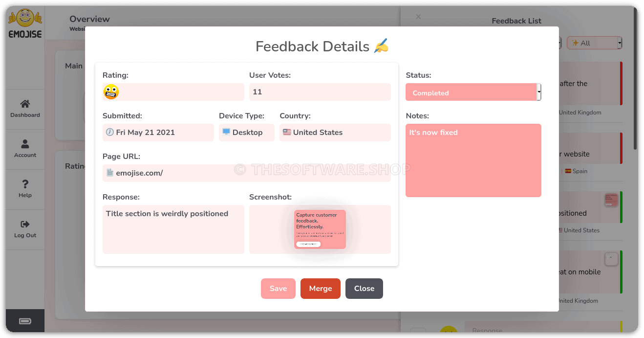Click the grimacing rating emoji in Feedback Details
This screenshot has width=644, height=338.
[111, 92]
